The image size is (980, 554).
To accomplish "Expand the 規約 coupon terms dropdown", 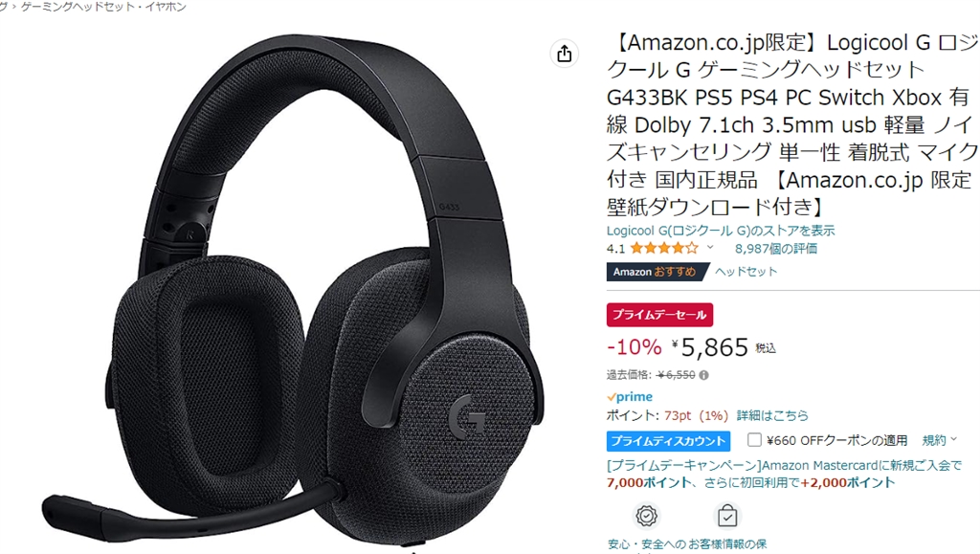I will 940,440.
